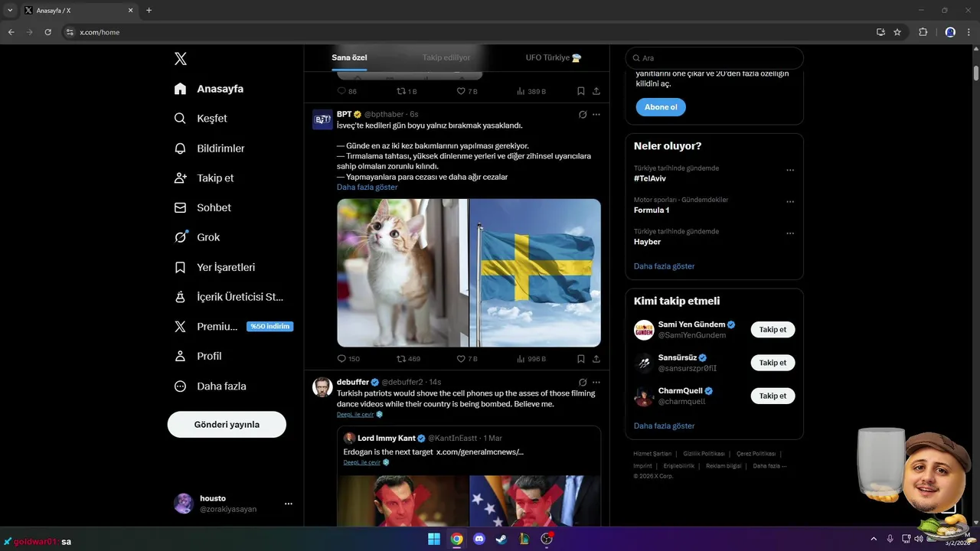Open İçerik Üreticisi Stüdyosu
This screenshot has height=551, width=980.
tap(229, 297)
